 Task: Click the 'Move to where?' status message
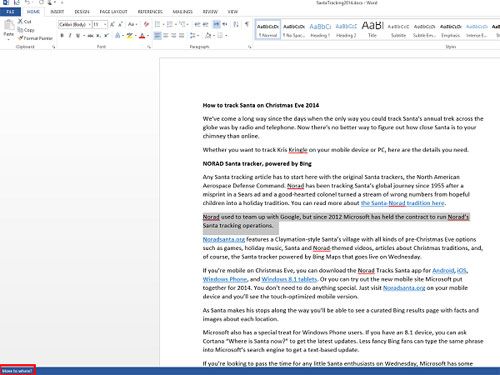pyautogui.click(x=17, y=371)
